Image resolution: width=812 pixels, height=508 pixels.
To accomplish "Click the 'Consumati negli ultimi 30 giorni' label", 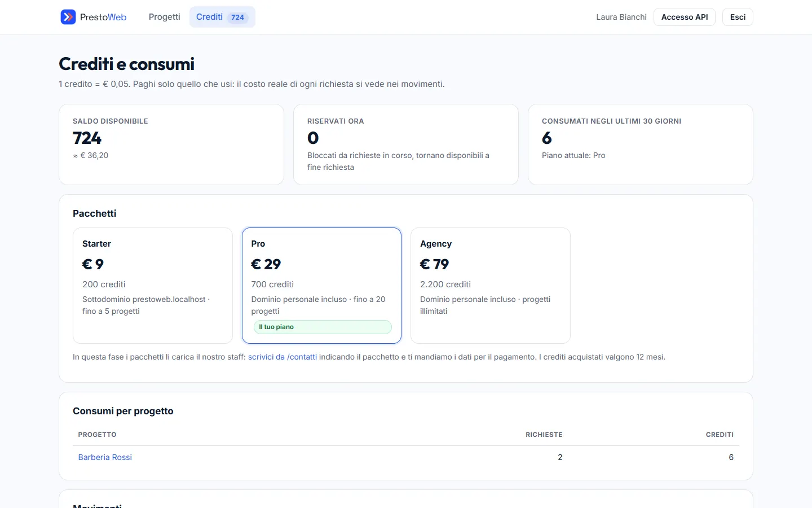I will pyautogui.click(x=611, y=121).
